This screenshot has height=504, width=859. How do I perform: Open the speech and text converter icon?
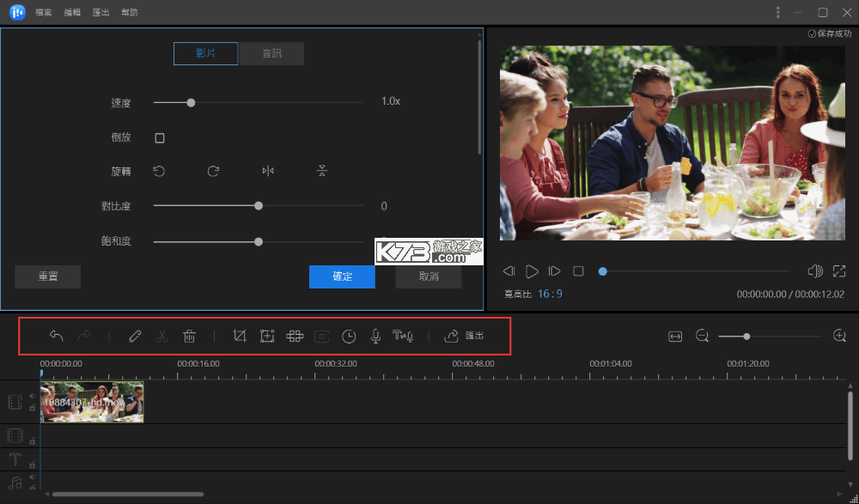click(x=403, y=336)
